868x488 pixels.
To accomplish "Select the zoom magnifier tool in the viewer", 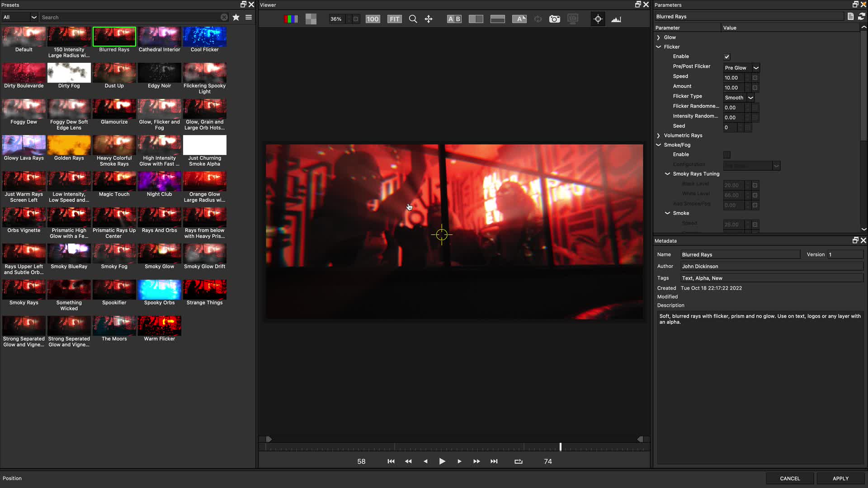I will tap(413, 19).
